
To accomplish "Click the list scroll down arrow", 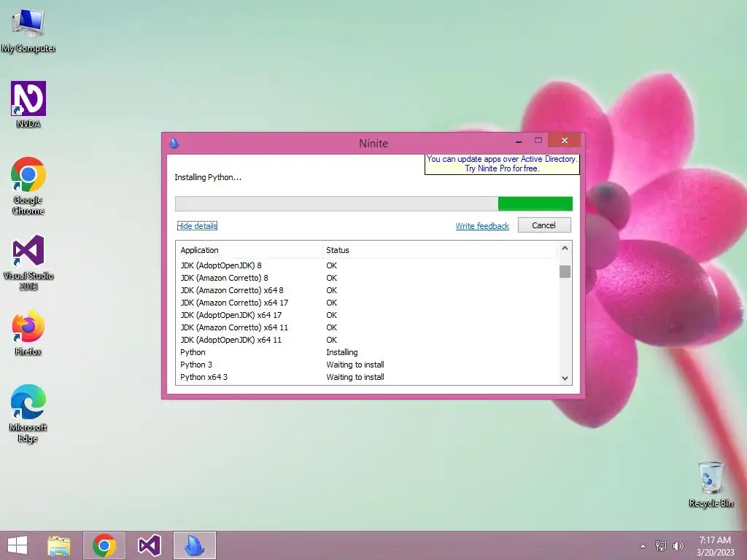I will pyautogui.click(x=565, y=378).
